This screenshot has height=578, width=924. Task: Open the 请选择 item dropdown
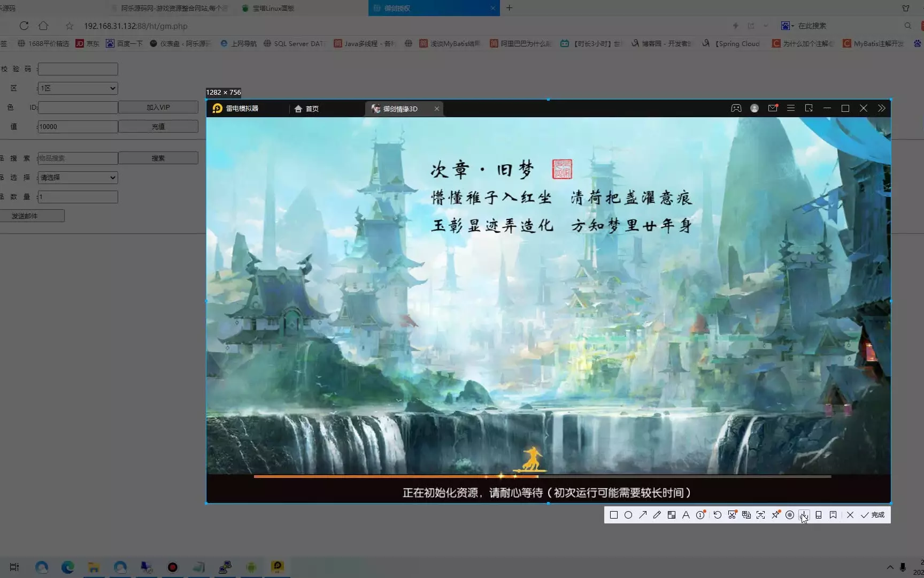click(78, 178)
